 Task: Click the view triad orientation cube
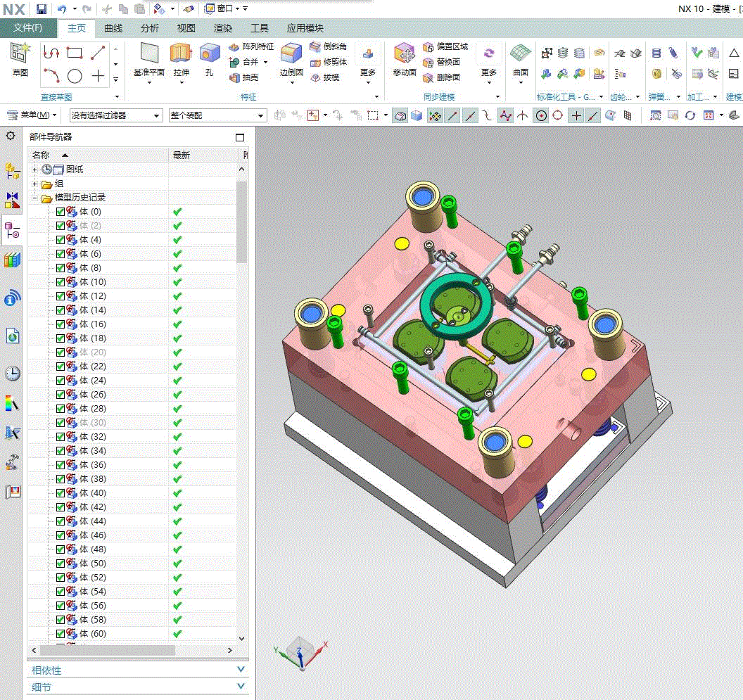point(300,651)
